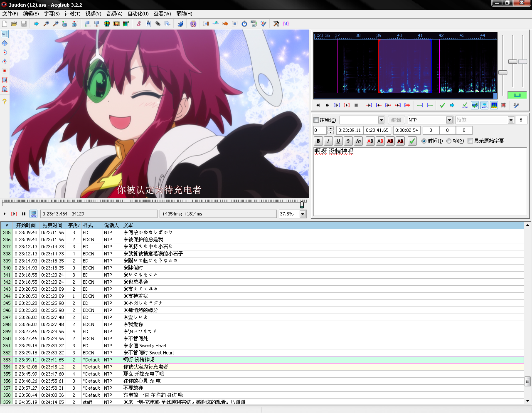Screen dimensions: 532x413
Task: Stop audio playback square button
Action: 356,105
